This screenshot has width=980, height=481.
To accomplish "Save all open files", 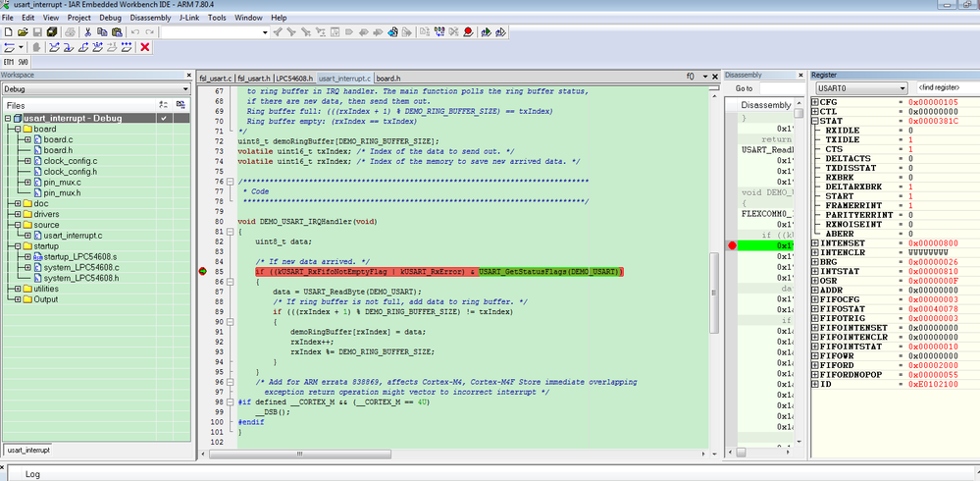I will coord(51,31).
